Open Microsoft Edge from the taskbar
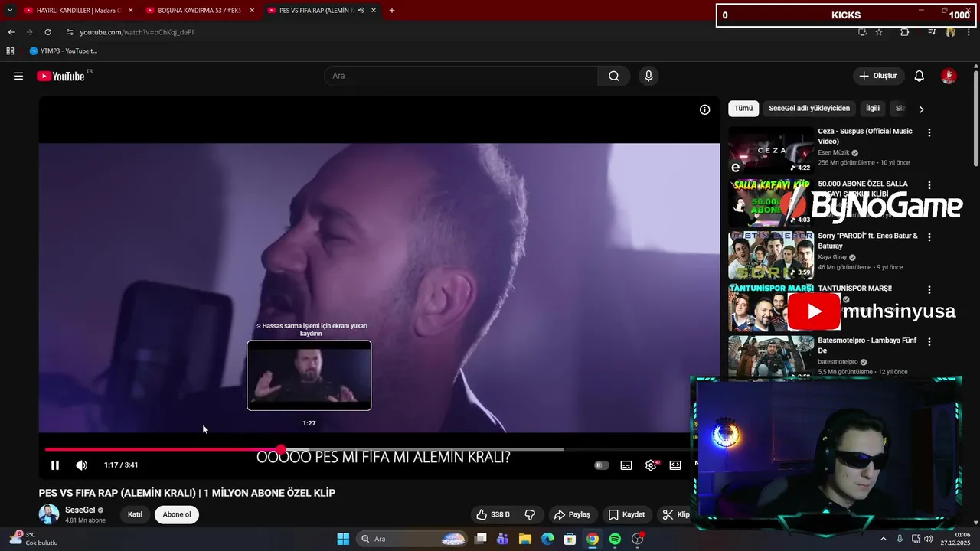Image resolution: width=980 pixels, height=551 pixels. click(547, 539)
